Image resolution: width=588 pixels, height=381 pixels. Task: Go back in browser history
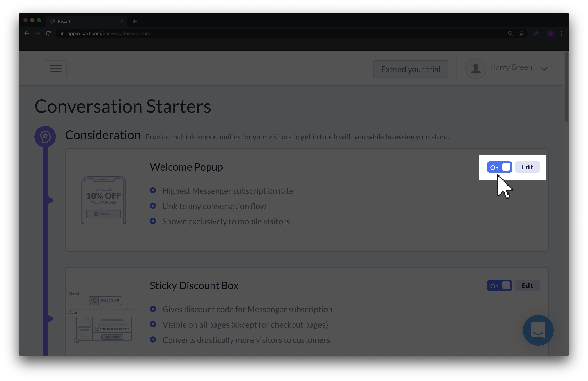coord(27,33)
